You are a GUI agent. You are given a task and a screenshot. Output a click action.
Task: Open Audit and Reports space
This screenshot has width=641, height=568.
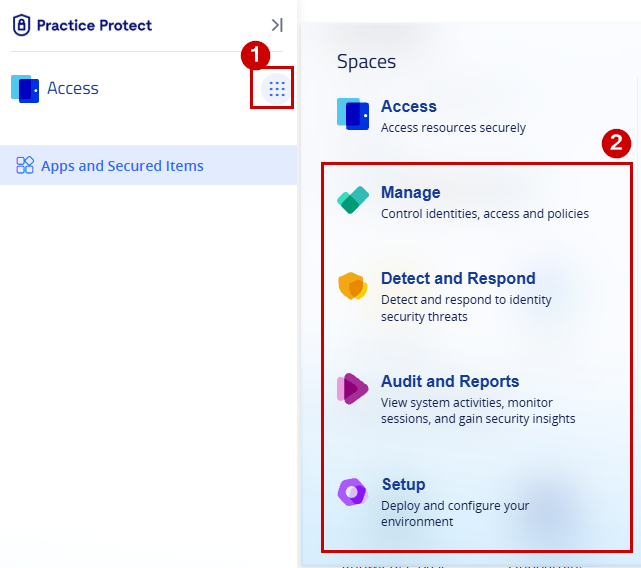(450, 381)
